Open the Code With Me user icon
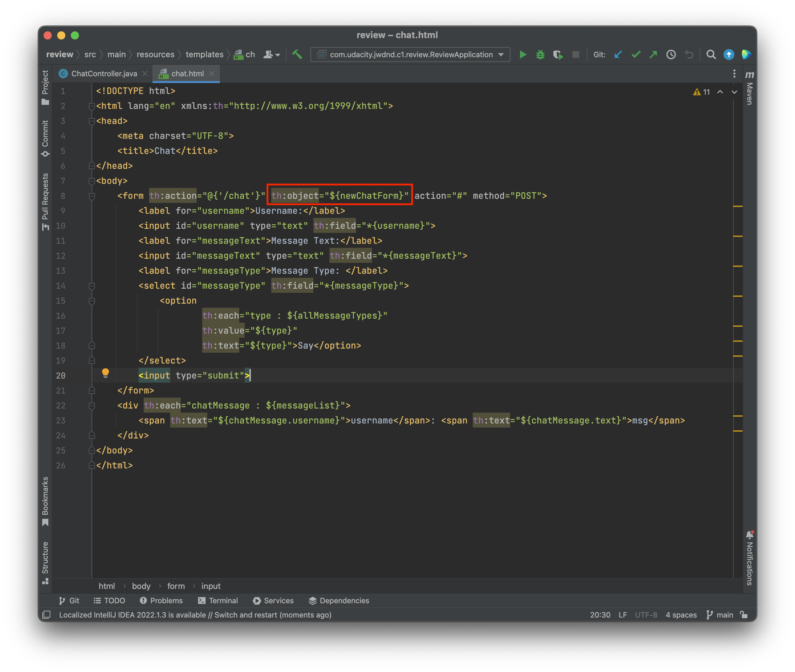The image size is (795, 672). [x=271, y=54]
